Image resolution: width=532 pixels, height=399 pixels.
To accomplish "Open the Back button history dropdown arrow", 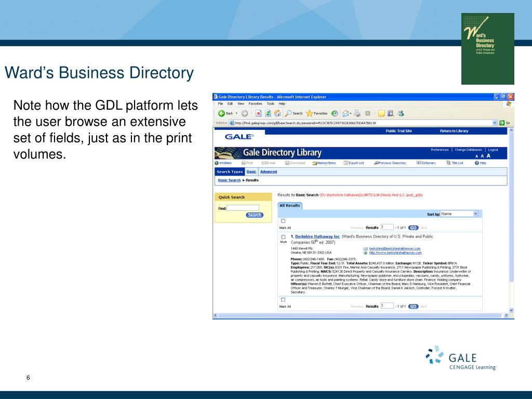I will click(x=236, y=113).
